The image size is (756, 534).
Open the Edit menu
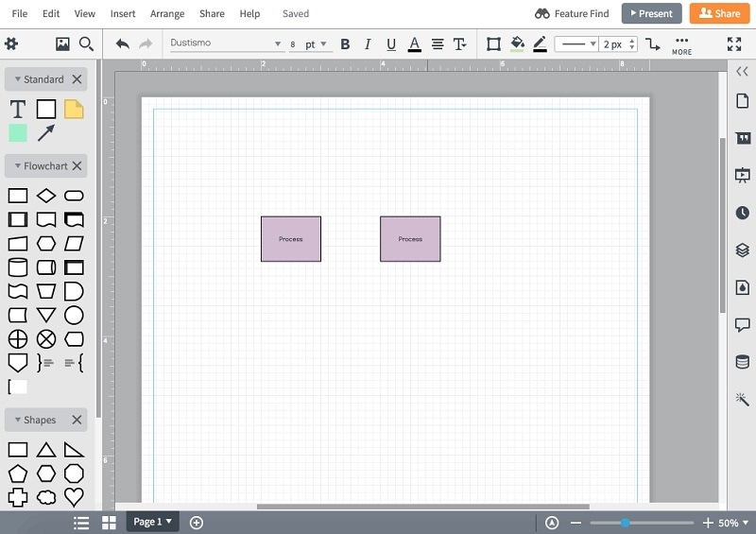[51, 13]
